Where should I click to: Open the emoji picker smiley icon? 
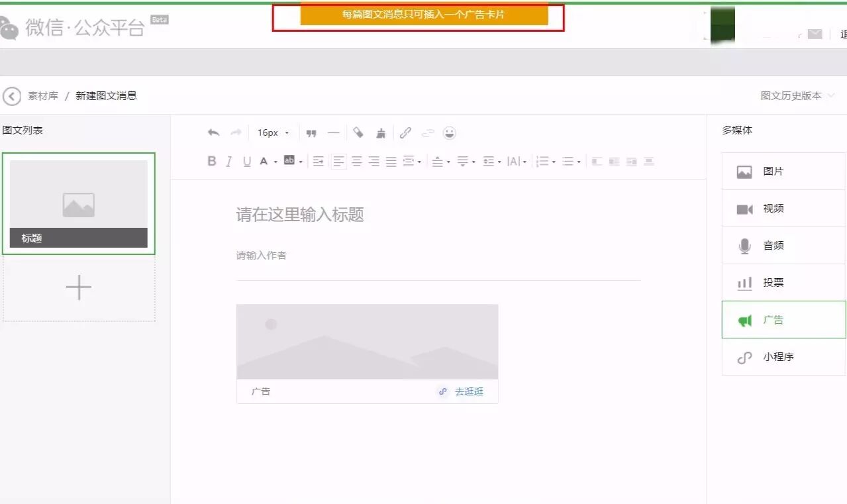click(450, 133)
